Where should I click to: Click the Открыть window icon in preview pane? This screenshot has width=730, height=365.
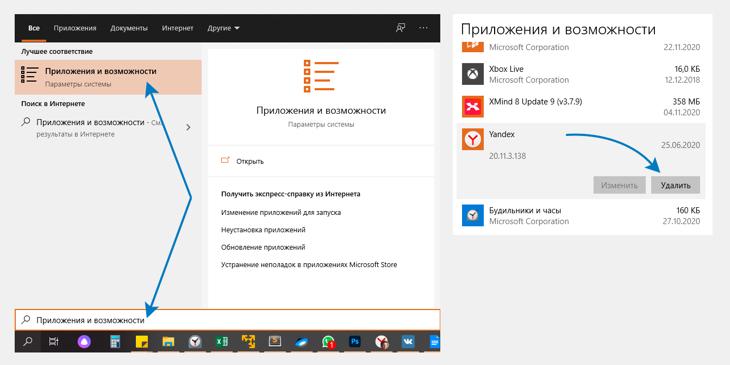[226, 161]
